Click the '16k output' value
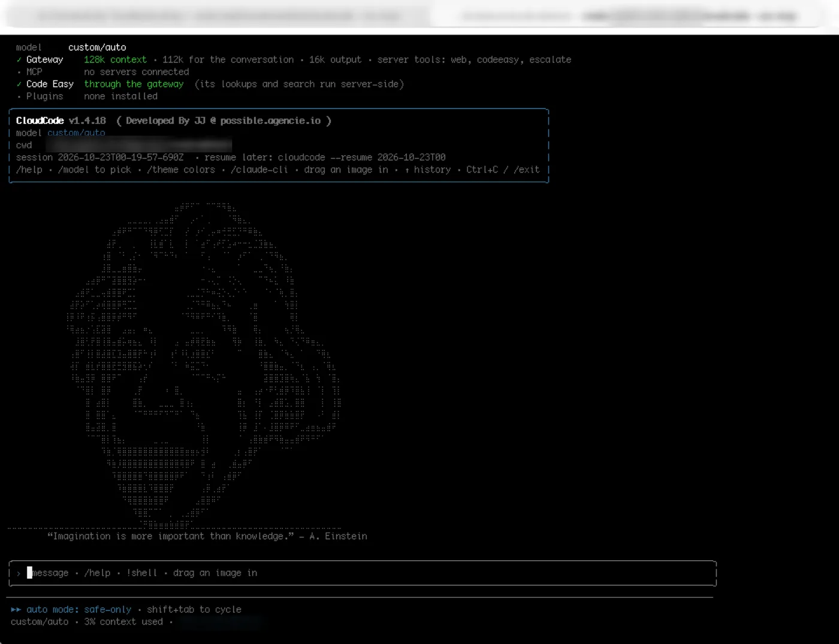 coord(336,60)
